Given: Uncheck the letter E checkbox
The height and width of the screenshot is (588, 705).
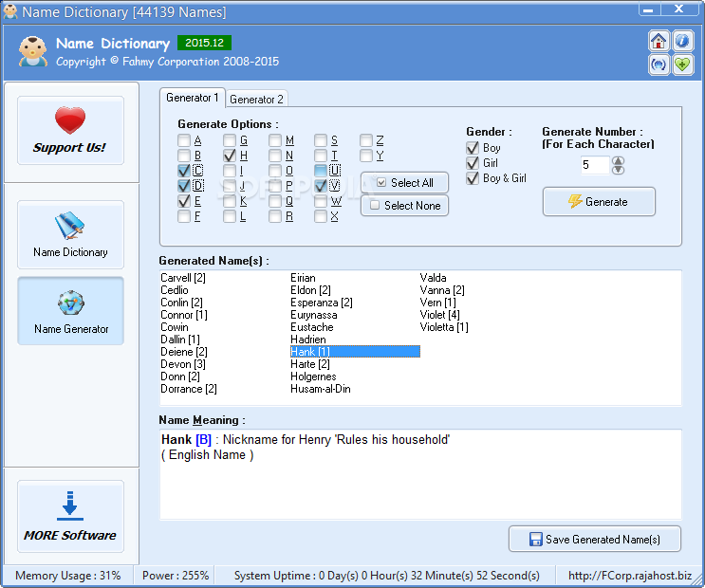Looking at the screenshot, I should [184, 201].
